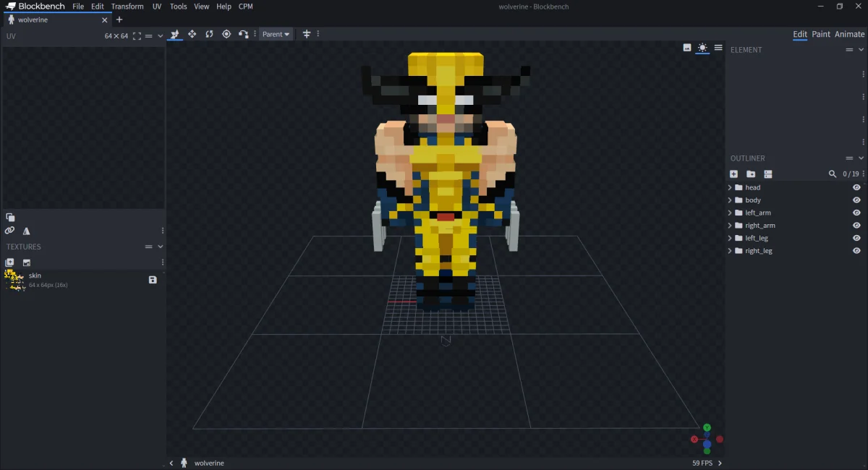
Task: Select Edit mode tab at top right
Action: point(800,34)
